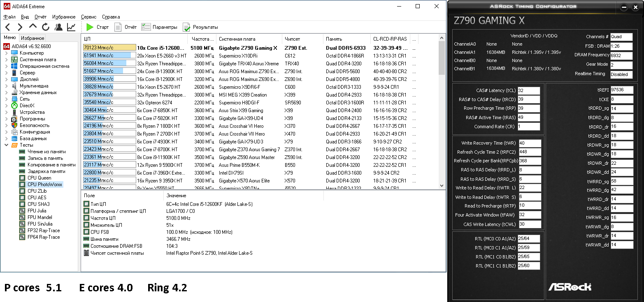This screenshot has width=644, height=302.
Task: Start the benchmark with Старт
Action: click(x=98, y=27)
